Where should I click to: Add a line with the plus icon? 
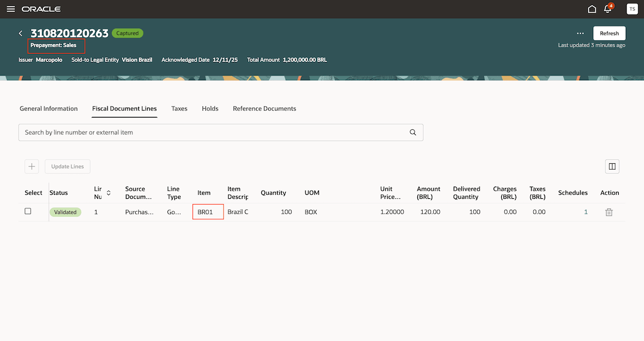click(32, 166)
